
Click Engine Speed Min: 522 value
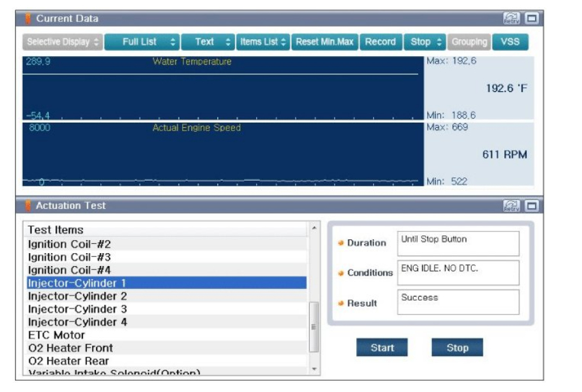tap(447, 181)
